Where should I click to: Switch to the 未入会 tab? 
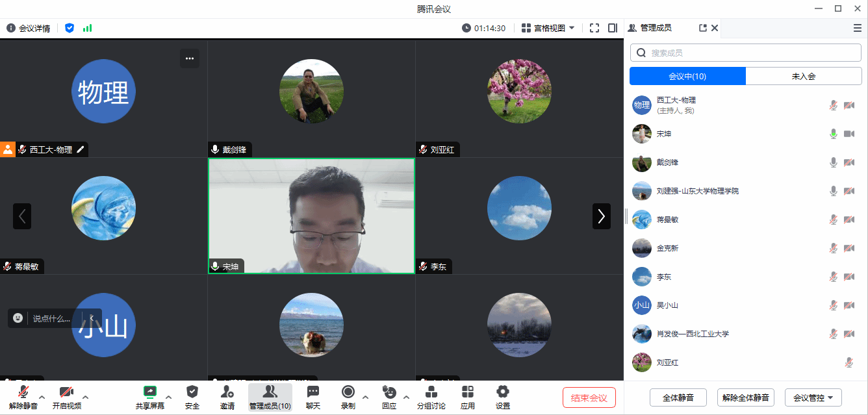803,76
